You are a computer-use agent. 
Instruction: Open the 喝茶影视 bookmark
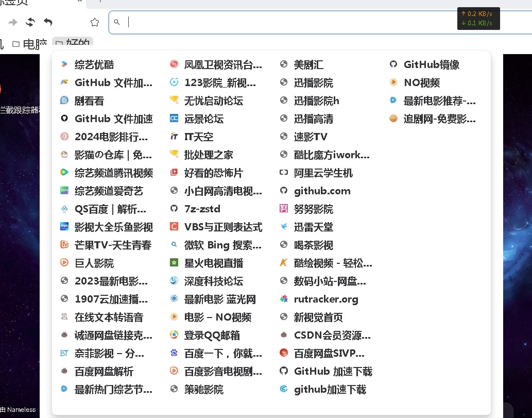click(x=306, y=245)
